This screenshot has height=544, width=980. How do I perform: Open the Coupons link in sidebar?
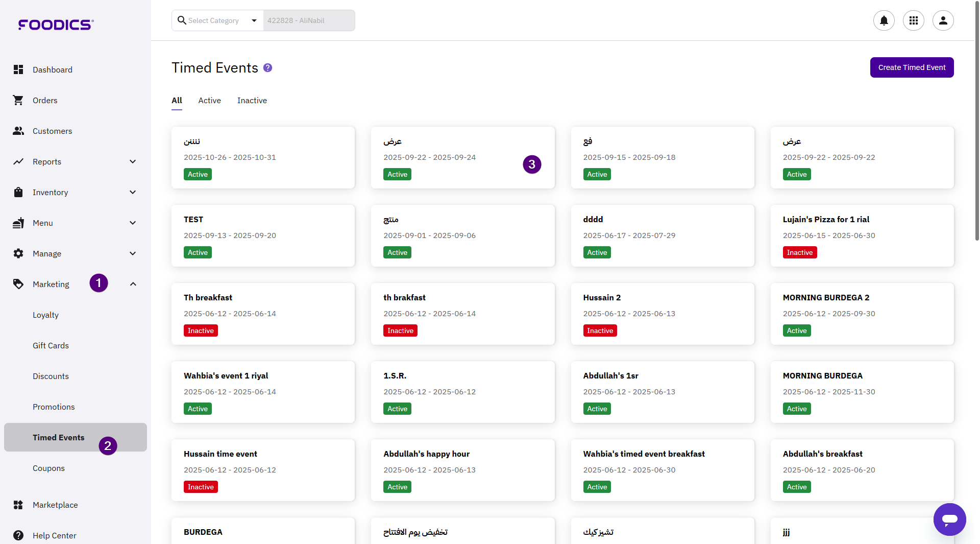pos(48,468)
